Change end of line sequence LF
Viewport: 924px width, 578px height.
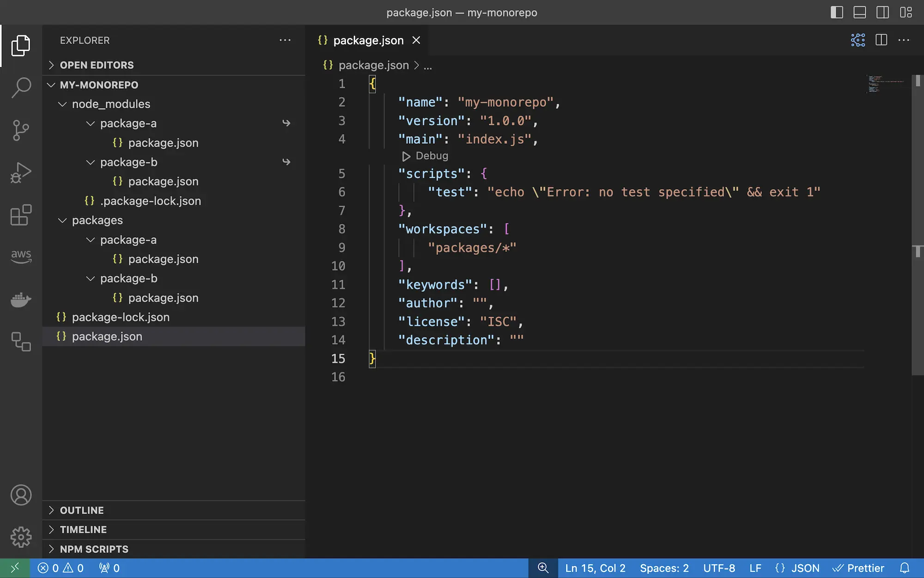pyautogui.click(x=755, y=568)
